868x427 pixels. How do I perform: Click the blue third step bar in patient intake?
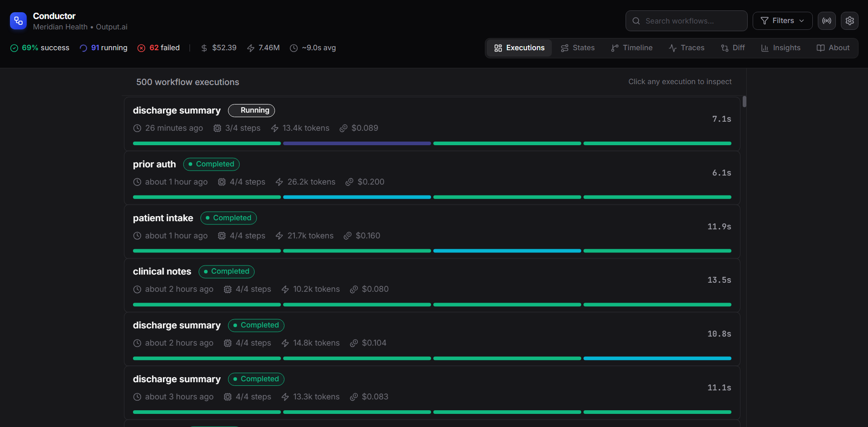(x=507, y=251)
